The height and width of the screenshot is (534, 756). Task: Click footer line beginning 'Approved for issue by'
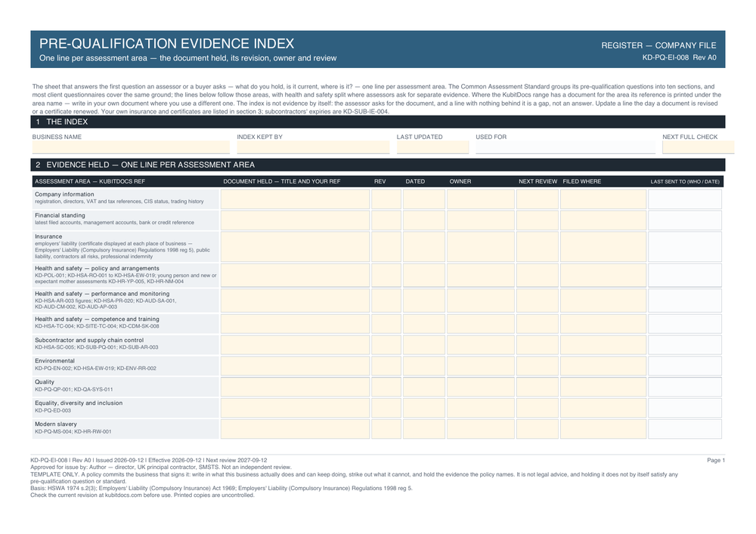click(x=161, y=467)
